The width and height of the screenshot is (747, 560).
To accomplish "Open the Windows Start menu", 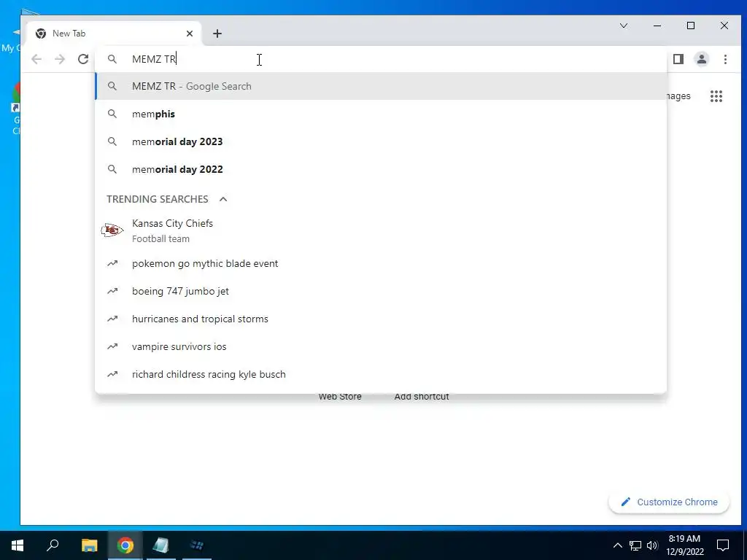I will pos(18,545).
